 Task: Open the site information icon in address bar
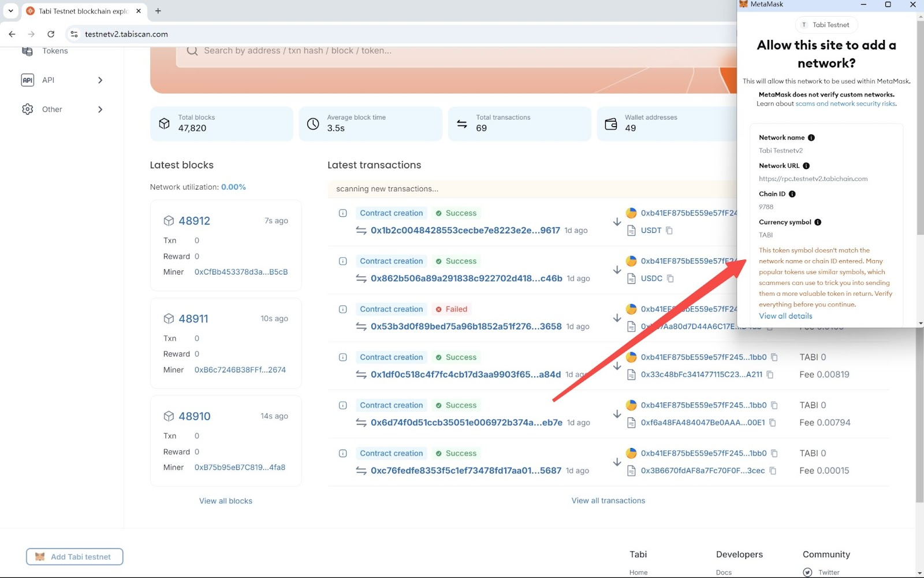74,34
